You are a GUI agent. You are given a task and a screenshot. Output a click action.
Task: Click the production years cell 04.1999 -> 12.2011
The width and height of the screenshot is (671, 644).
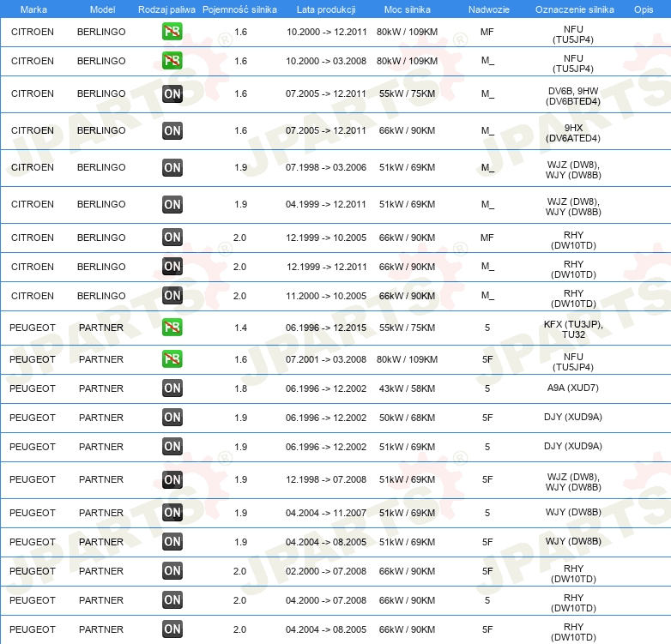coord(326,204)
